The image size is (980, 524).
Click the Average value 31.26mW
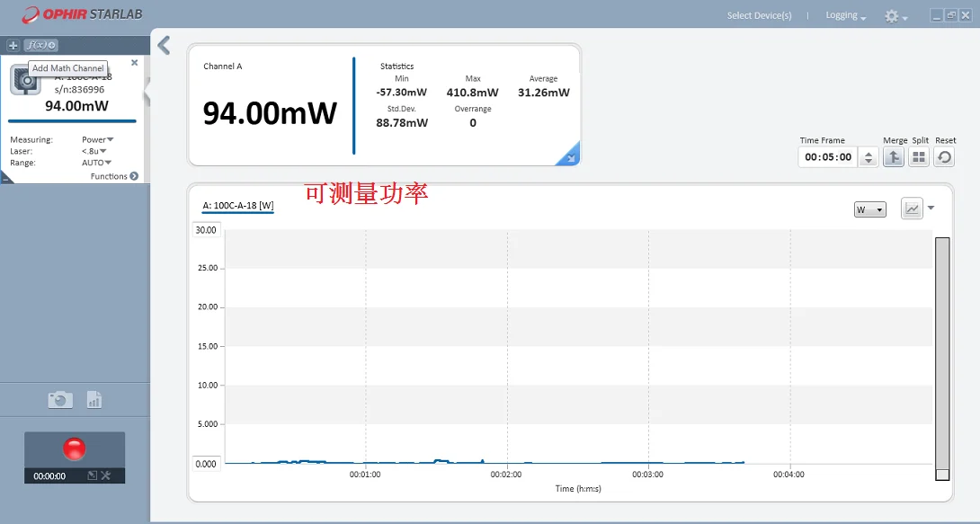pos(544,93)
